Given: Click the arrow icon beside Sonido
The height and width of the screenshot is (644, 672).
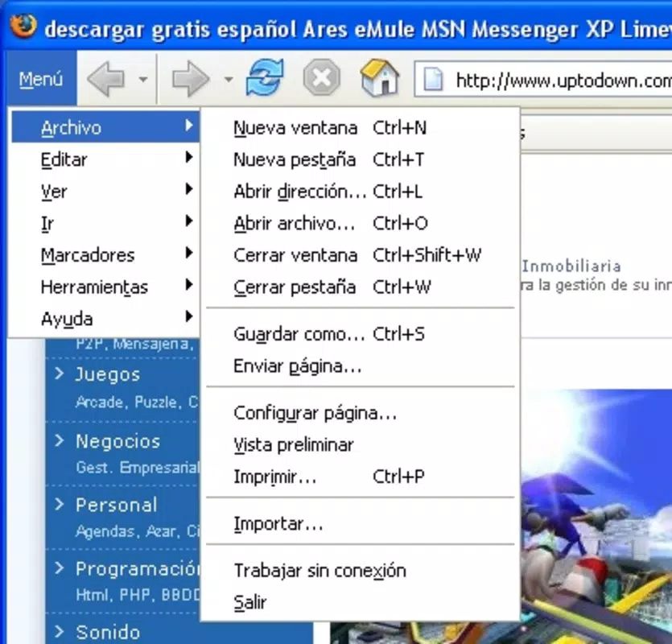Looking at the screenshot, I should pos(60,632).
